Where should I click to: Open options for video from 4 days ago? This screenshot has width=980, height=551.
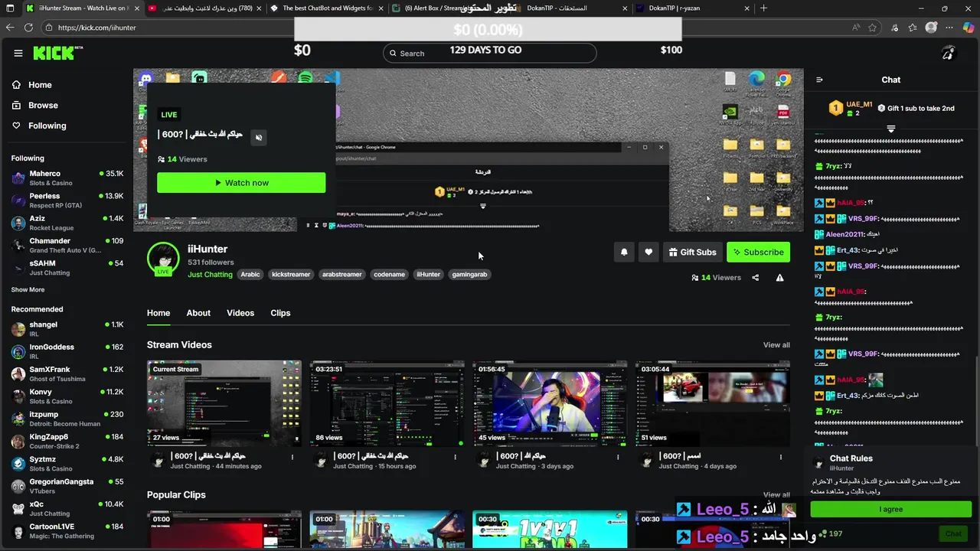(x=782, y=457)
